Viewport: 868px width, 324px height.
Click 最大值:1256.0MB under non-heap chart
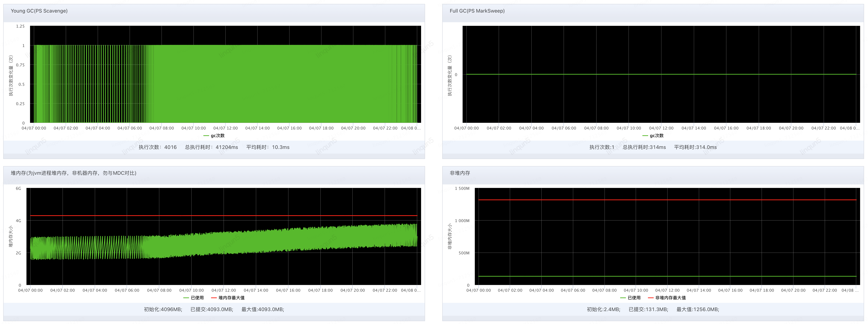(x=697, y=309)
